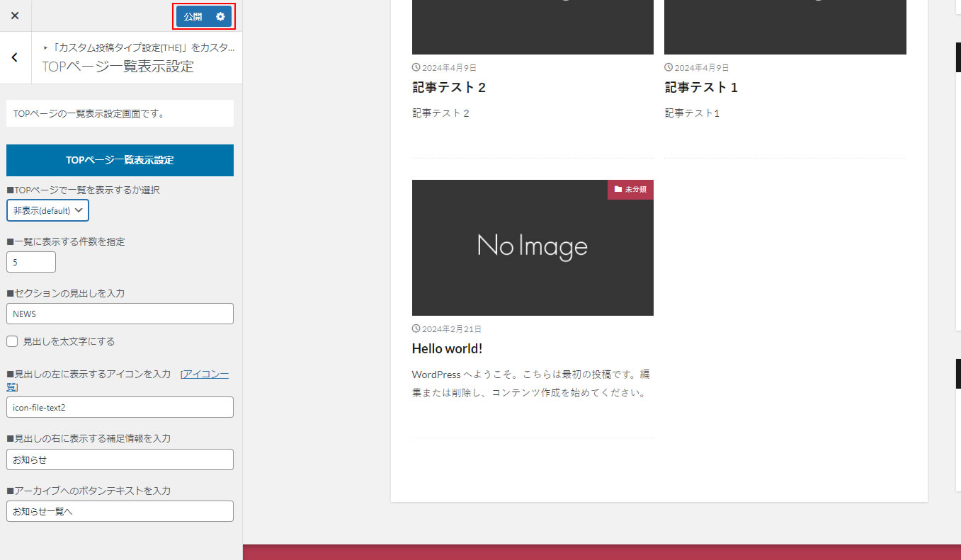This screenshot has height=560, width=961.
Task: Open the Hello world! post title
Action: (447, 348)
